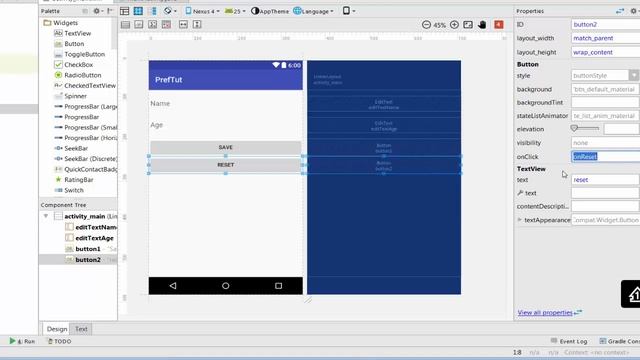Select TextView widget in Palette
The height and width of the screenshot is (360, 640).
point(73,33)
